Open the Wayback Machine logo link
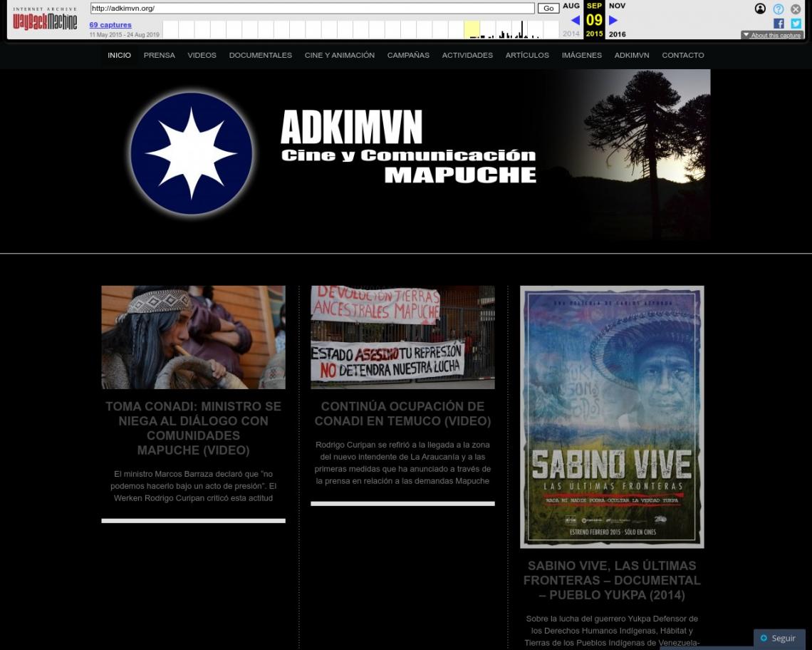 tap(45, 19)
